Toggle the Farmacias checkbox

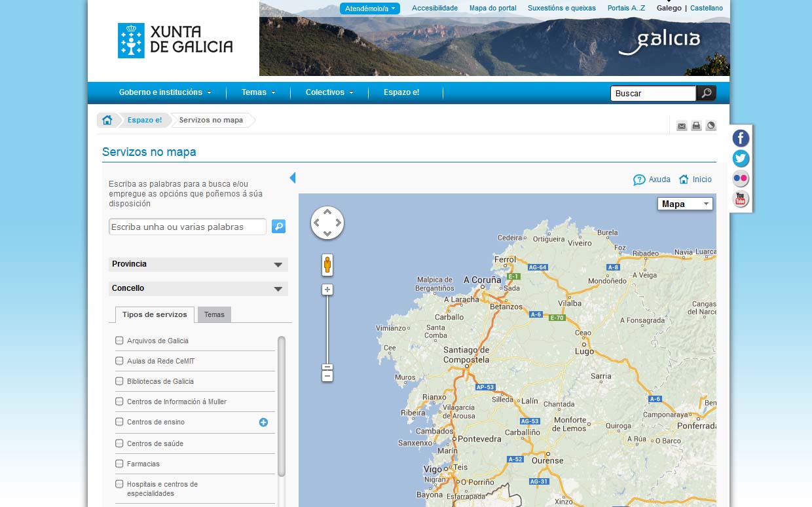119,464
